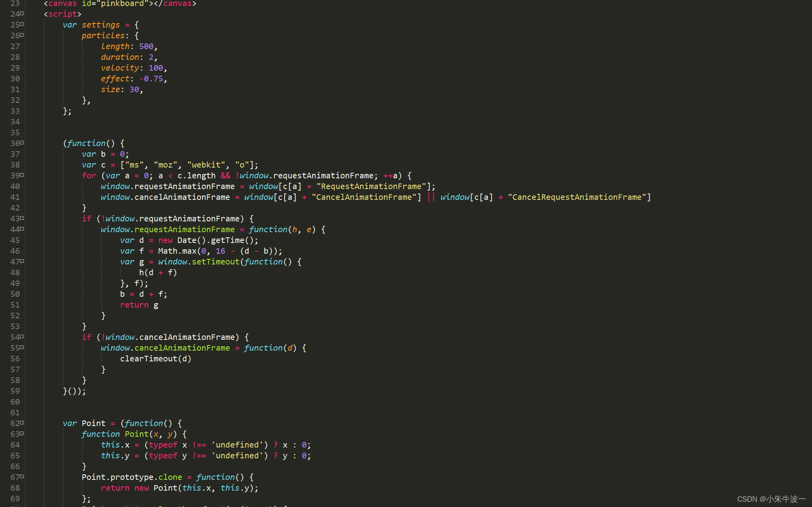Collapse the anonymous function fold at line 36
The height and width of the screenshot is (507, 812).
22,143
